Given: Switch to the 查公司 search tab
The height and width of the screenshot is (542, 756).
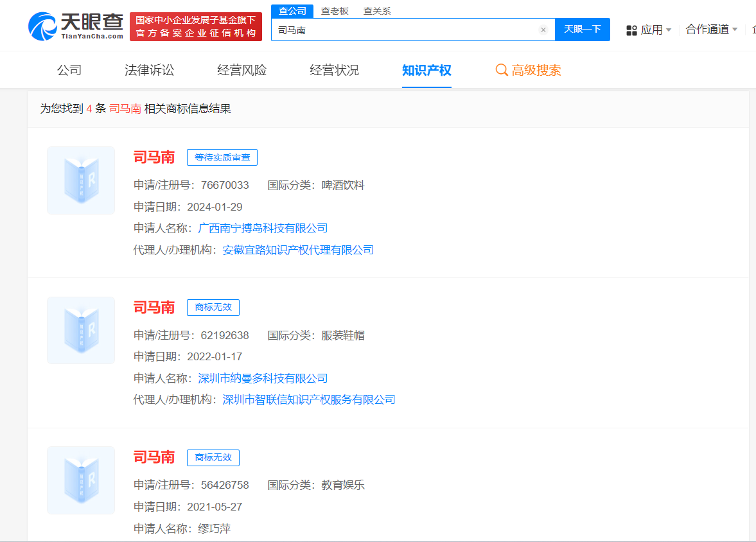Looking at the screenshot, I should 292,11.
